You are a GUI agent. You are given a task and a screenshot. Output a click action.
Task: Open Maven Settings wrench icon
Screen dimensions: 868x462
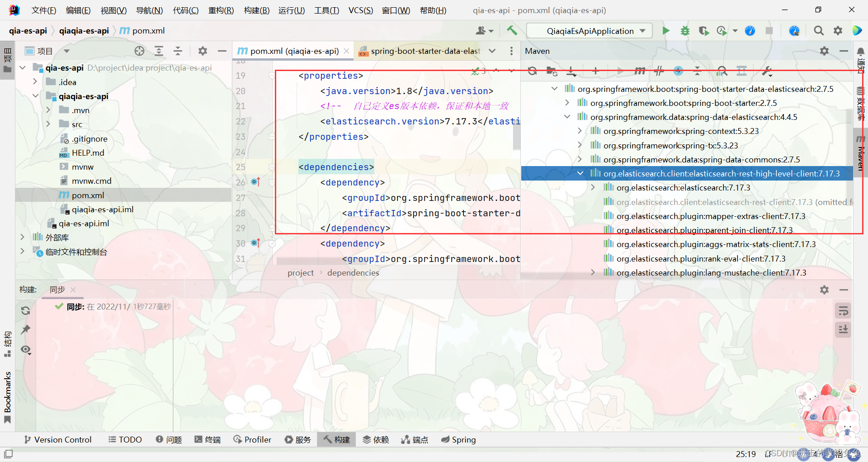(x=767, y=71)
